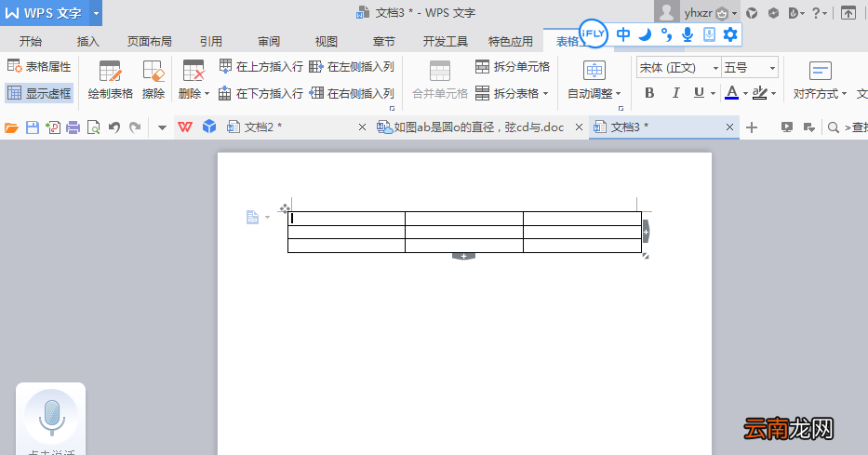Open alignment (对齐方式) menu
Image resolution: width=868 pixels, height=455 pixels.
pyautogui.click(x=820, y=80)
